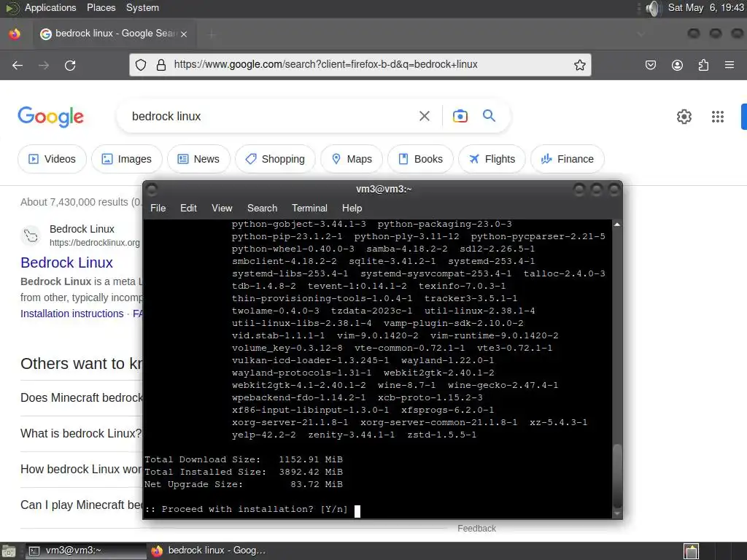The height and width of the screenshot is (560, 747).
Task: Expand 'Does Minecraft bedrock' question
Action: tap(82, 397)
